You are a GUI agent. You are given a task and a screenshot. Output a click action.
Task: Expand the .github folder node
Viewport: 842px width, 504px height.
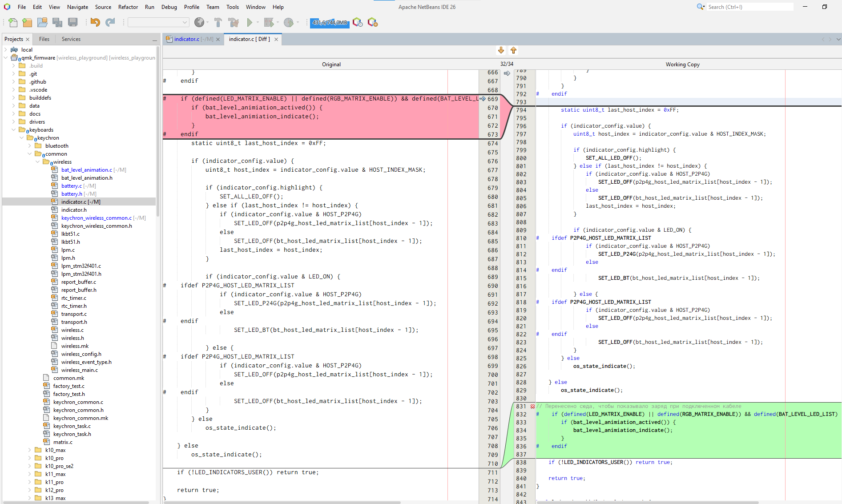coord(13,82)
